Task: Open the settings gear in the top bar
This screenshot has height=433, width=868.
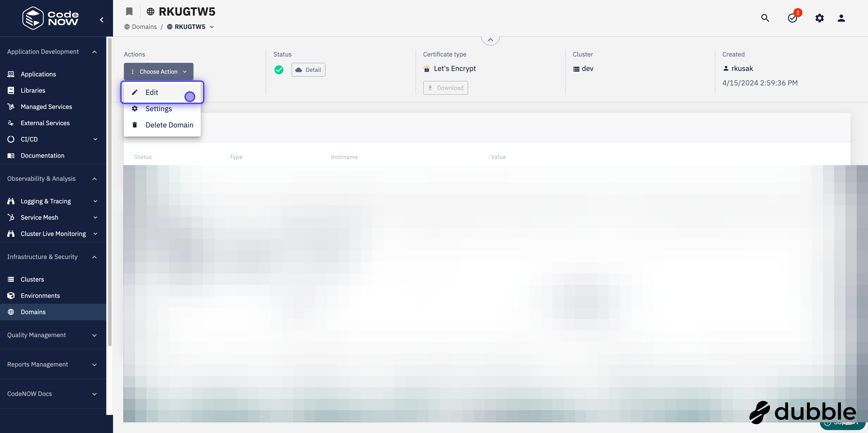Action: pyautogui.click(x=820, y=18)
